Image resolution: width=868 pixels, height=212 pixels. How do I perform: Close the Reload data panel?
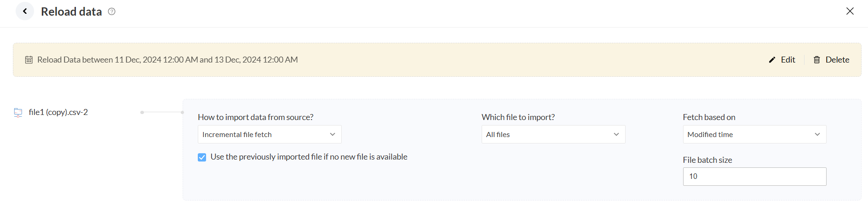(850, 11)
